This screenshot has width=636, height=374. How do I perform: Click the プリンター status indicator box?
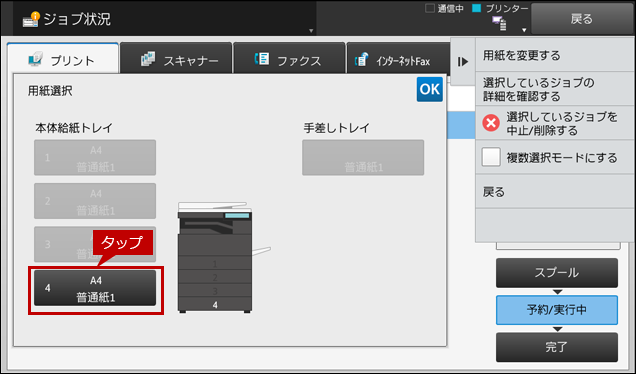477,8
